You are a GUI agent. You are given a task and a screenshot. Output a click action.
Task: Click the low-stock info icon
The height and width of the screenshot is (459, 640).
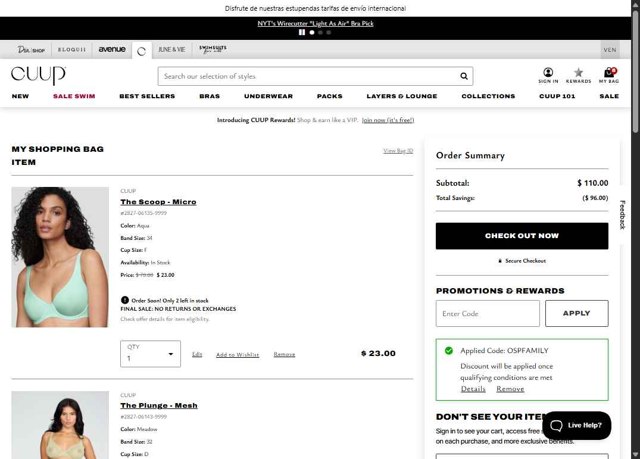pyautogui.click(x=125, y=300)
